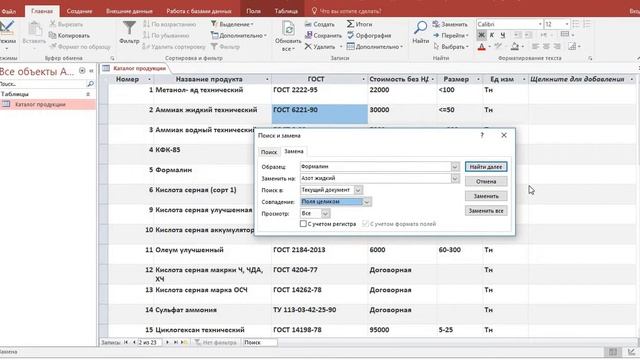Switch to Внешние данные ribbon tab

(129, 11)
